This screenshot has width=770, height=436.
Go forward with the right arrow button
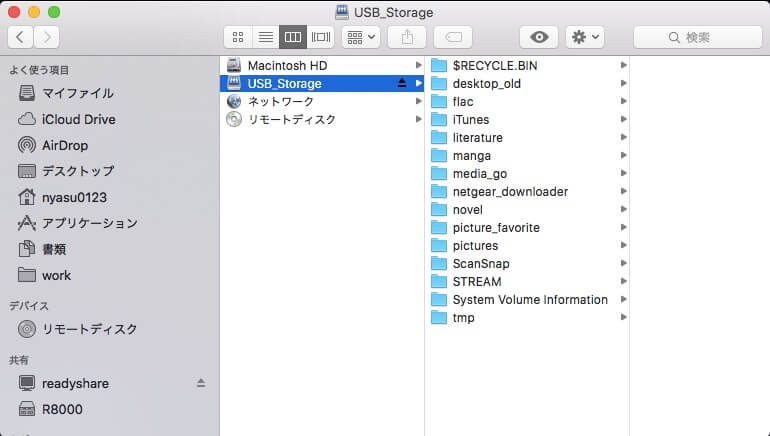[47, 37]
